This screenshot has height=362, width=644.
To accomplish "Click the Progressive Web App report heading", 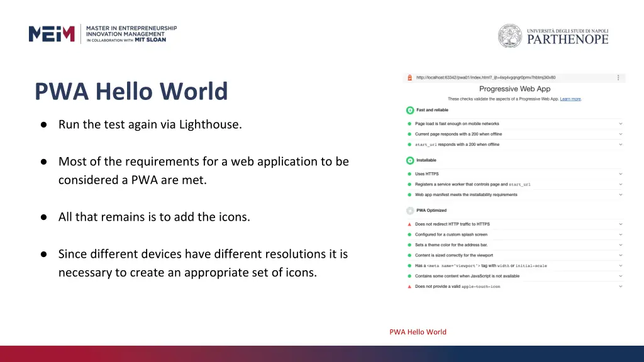I will click(x=514, y=89).
